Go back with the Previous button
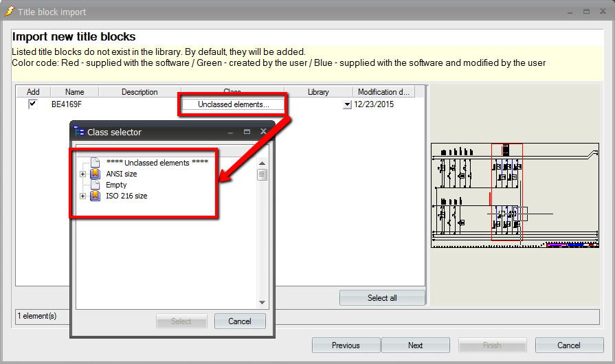 pyautogui.click(x=346, y=345)
